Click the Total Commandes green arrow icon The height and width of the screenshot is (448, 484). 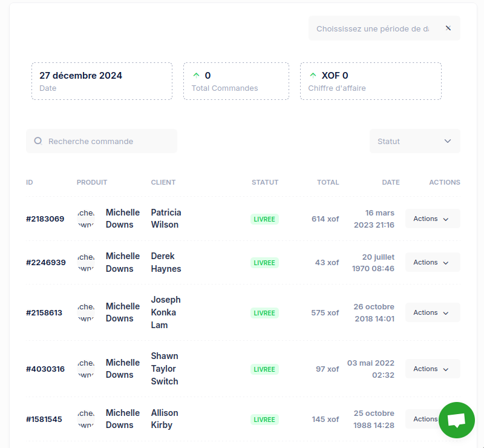point(195,76)
